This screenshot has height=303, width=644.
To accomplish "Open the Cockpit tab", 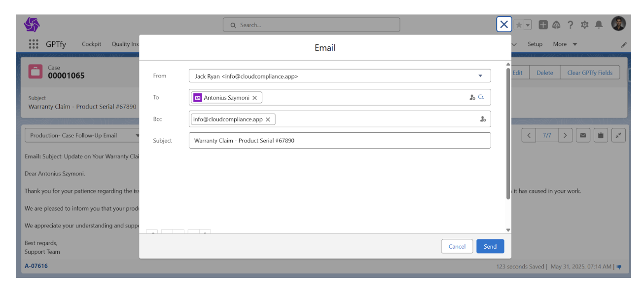I will [x=91, y=44].
